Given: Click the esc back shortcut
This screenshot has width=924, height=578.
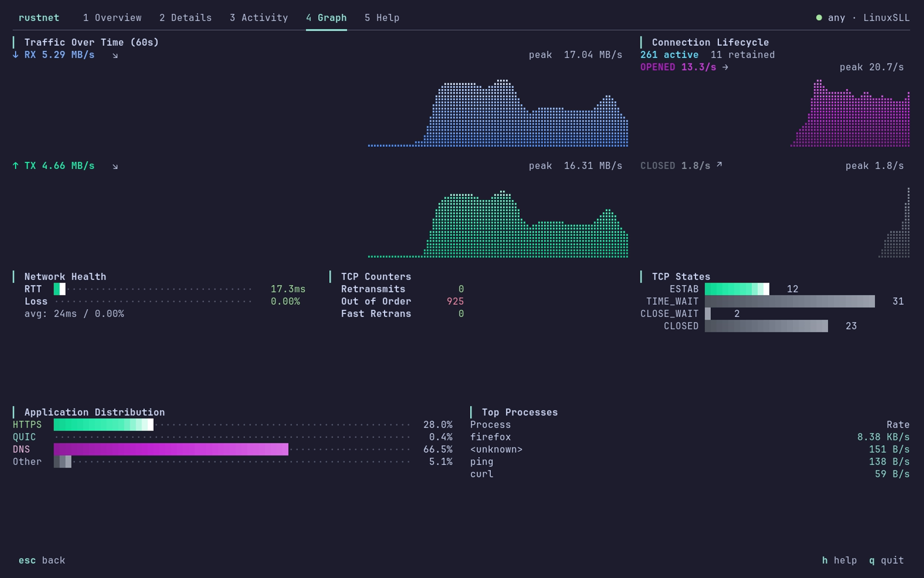Looking at the screenshot, I should [42, 561].
